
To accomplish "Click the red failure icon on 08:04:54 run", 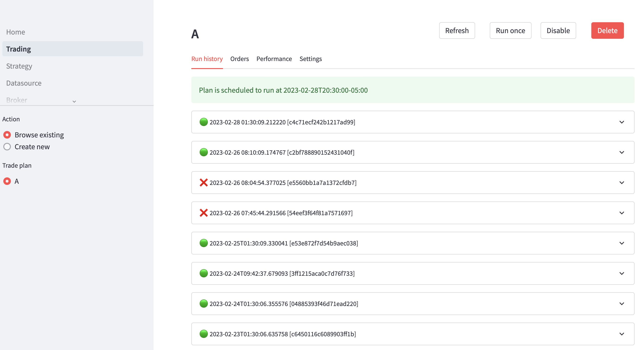I will [204, 183].
